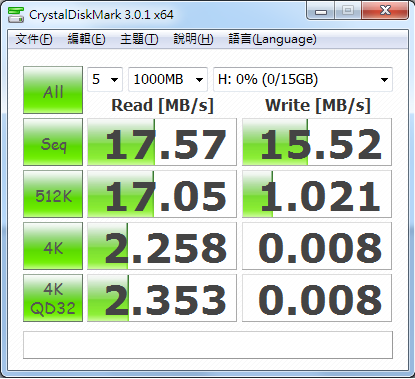Click the CrystalDiskMark title bar app icon
The height and width of the screenshot is (379, 415).
(x=16, y=15)
